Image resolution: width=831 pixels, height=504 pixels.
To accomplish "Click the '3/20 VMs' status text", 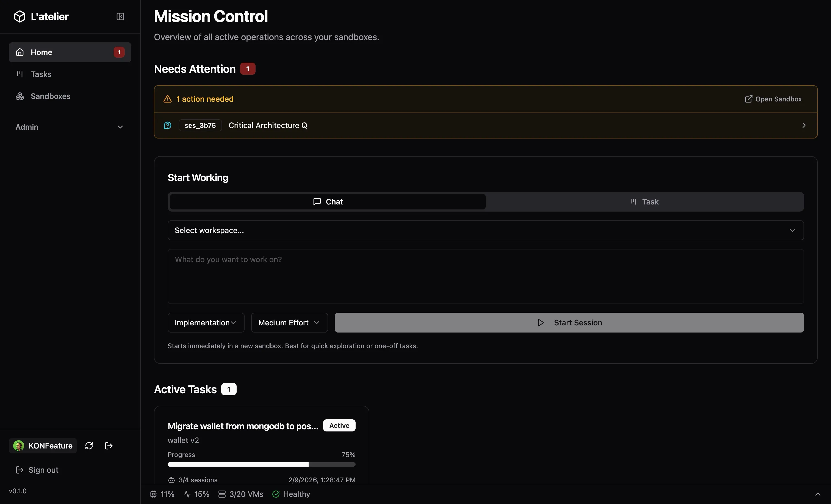I will point(246,494).
